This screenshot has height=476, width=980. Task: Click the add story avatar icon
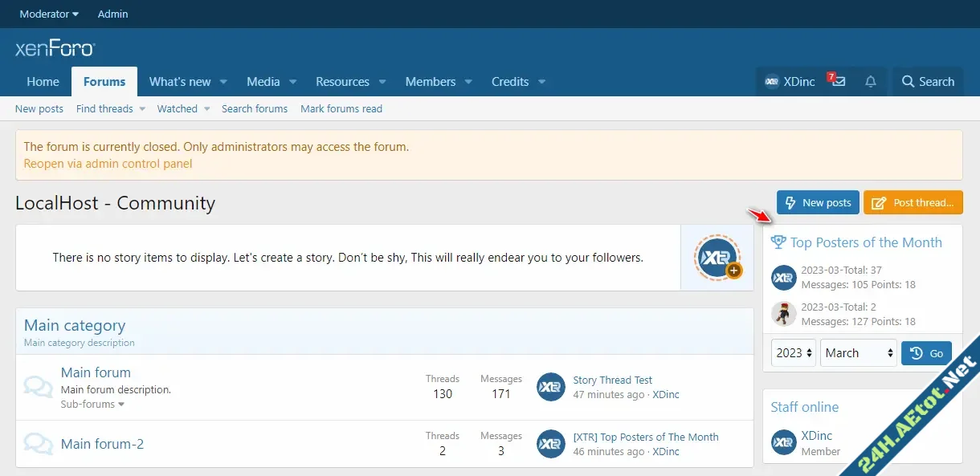coord(717,258)
